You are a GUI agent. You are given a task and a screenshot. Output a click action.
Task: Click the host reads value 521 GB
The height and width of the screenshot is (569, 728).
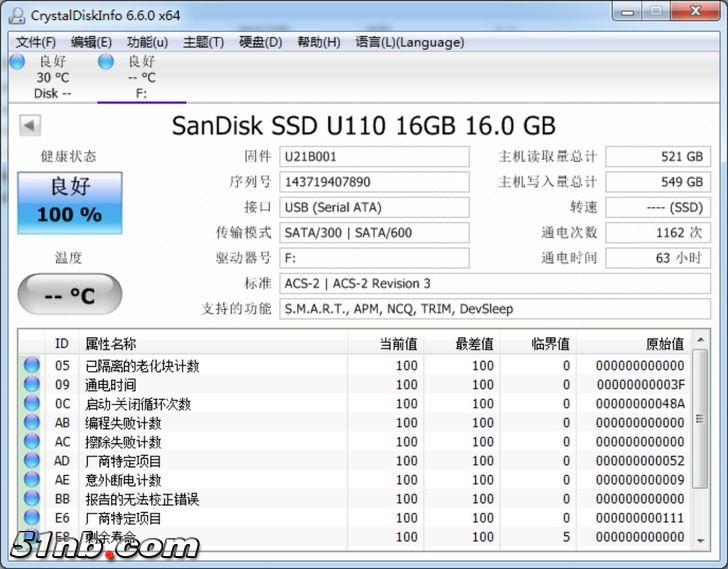click(x=658, y=157)
